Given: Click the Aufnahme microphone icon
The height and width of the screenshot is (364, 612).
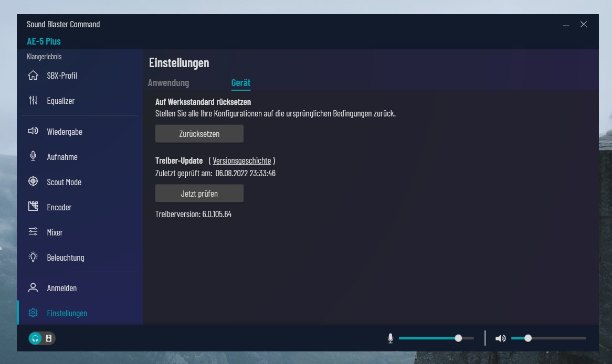Looking at the screenshot, I should pos(33,156).
